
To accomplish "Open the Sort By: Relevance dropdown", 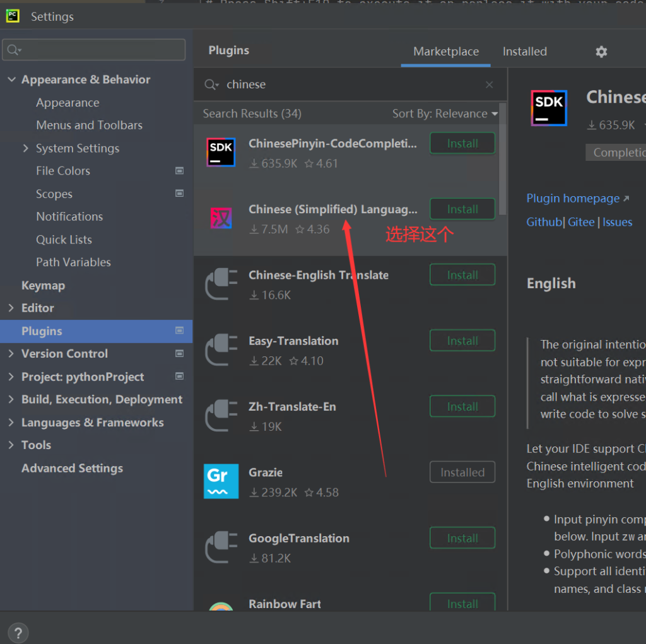I will click(445, 114).
